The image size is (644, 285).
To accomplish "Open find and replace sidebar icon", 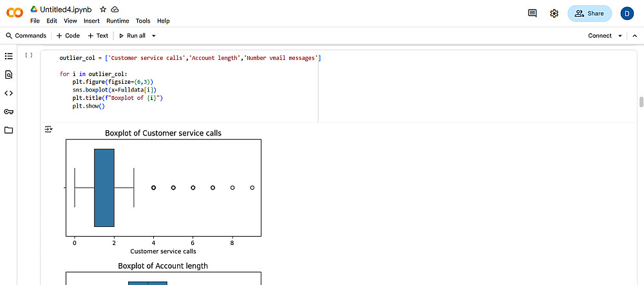I will point(8,74).
